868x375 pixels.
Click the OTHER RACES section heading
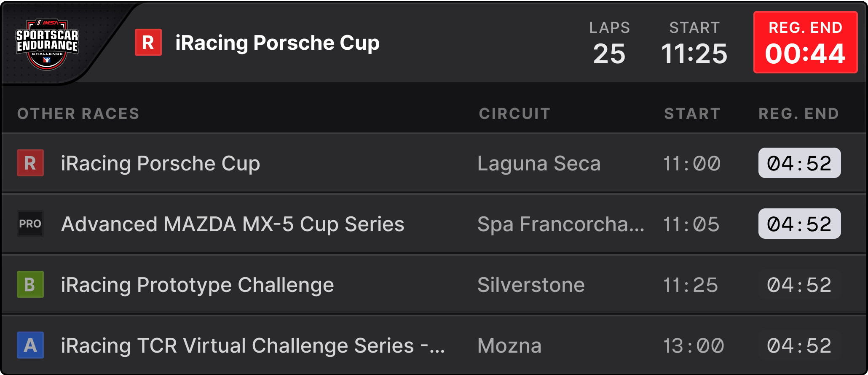pyautogui.click(x=78, y=113)
